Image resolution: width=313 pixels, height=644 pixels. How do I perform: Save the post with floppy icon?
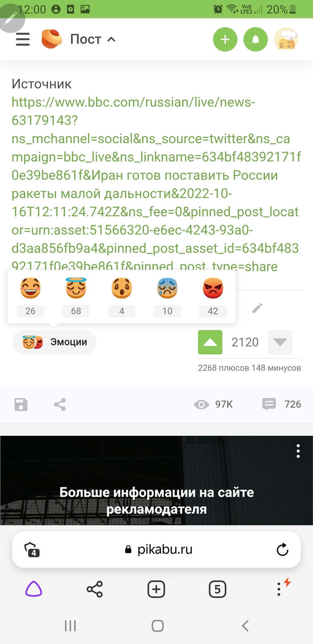point(21,405)
